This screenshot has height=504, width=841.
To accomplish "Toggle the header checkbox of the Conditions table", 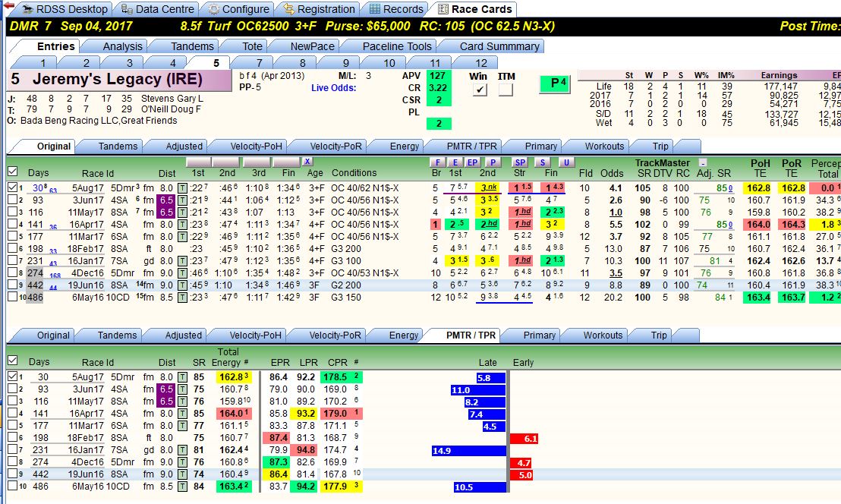I will (x=12, y=172).
